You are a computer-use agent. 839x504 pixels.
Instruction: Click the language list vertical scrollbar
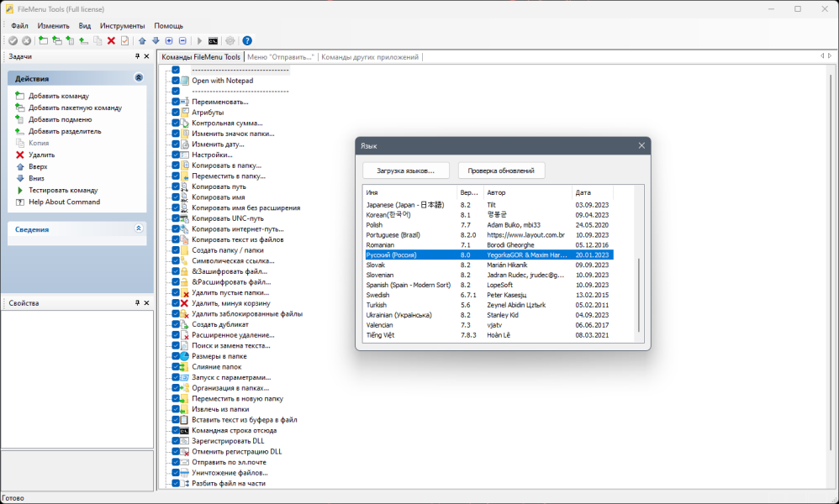(x=639, y=295)
